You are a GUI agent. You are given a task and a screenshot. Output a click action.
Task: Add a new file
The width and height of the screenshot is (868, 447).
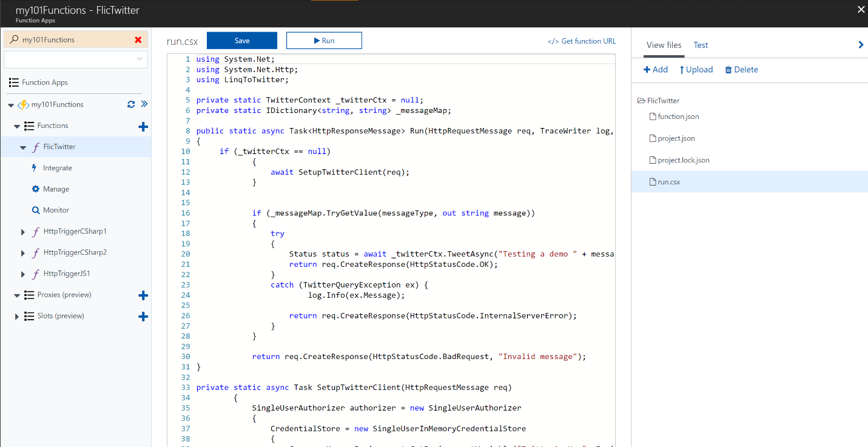pyautogui.click(x=656, y=70)
